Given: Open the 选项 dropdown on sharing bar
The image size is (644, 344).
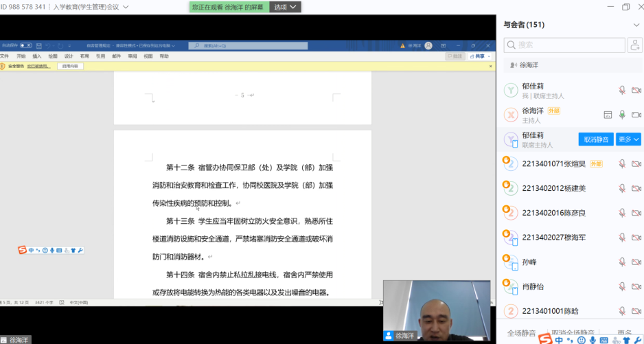Looking at the screenshot, I should 285,7.
